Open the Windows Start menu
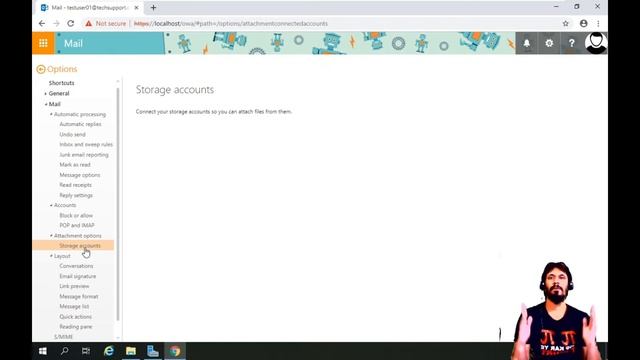Image resolution: width=640 pixels, height=360 pixels. [x=42, y=351]
